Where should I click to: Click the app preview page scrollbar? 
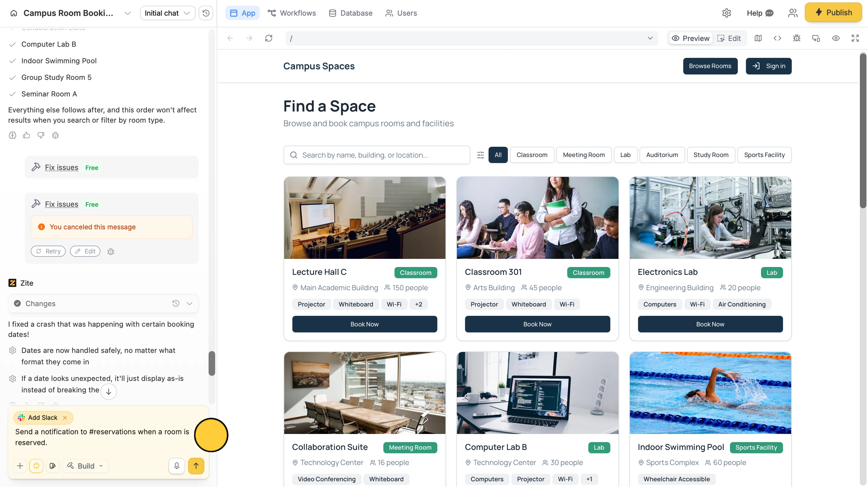point(863,131)
